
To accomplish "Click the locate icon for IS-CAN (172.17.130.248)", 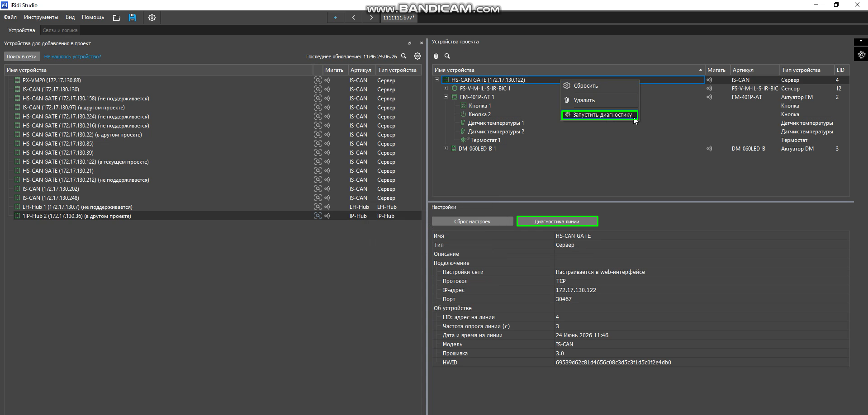I will pos(318,198).
